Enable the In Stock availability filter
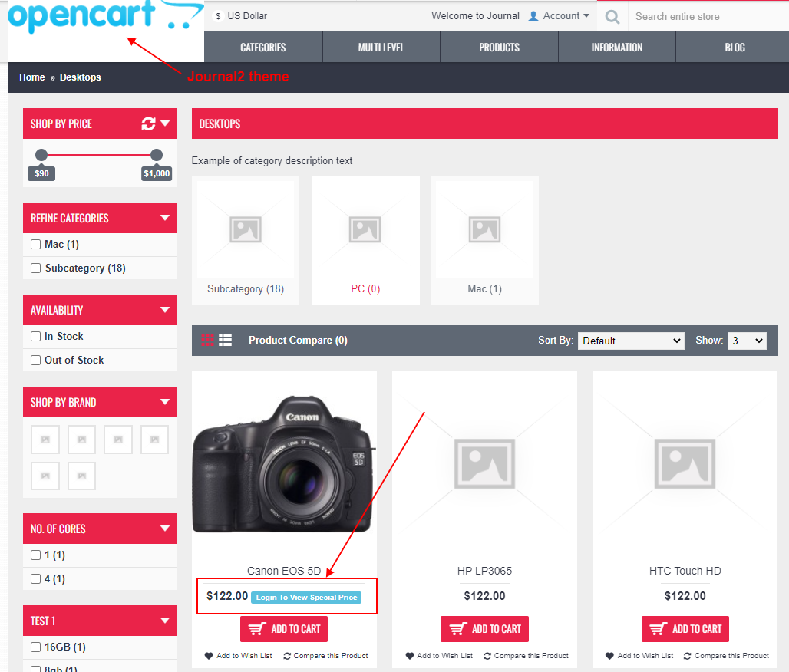The height and width of the screenshot is (672, 789). (35, 336)
